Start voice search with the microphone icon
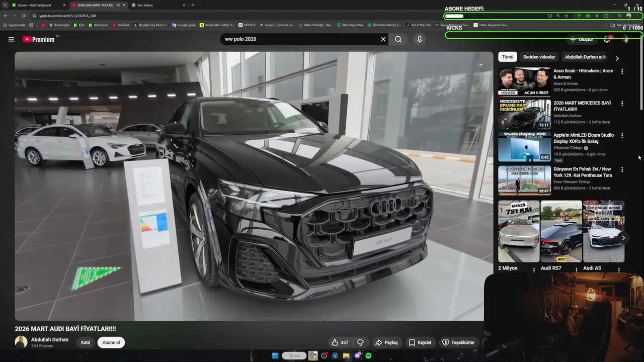The height and width of the screenshot is (362, 644). coord(420,39)
